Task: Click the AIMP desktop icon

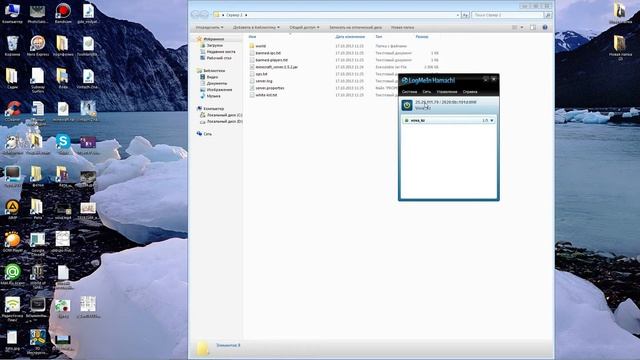Action: coord(12,209)
